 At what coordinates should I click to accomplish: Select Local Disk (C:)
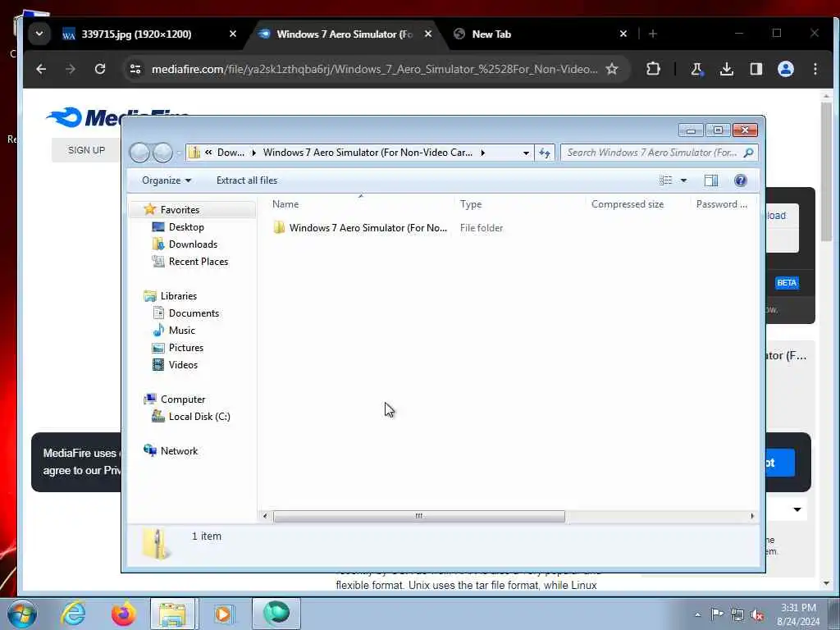[x=199, y=417]
